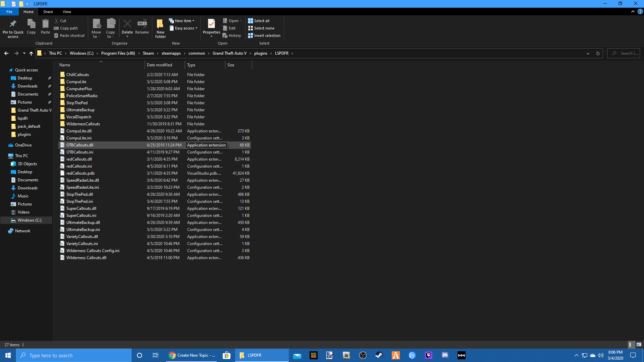Click the Delete icon in ribbon
This screenshot has width=644, height=362.
click(x=127, y=24)
